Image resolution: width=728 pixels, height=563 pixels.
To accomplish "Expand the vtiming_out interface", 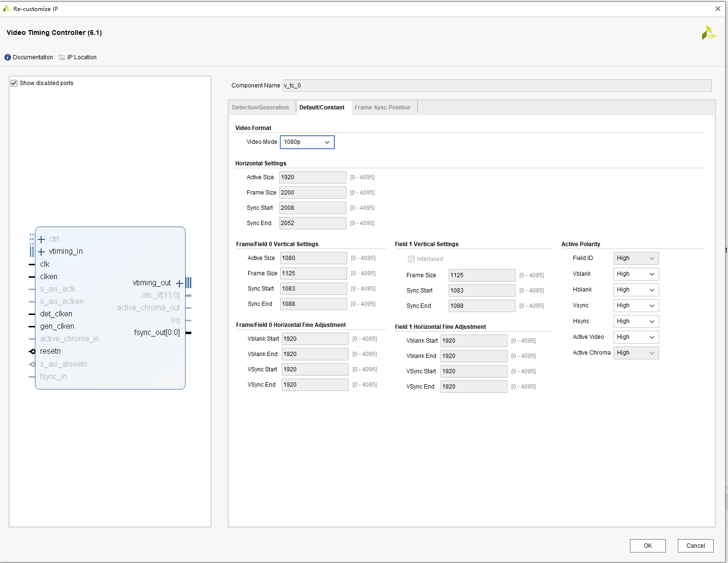I will point(180,283).
